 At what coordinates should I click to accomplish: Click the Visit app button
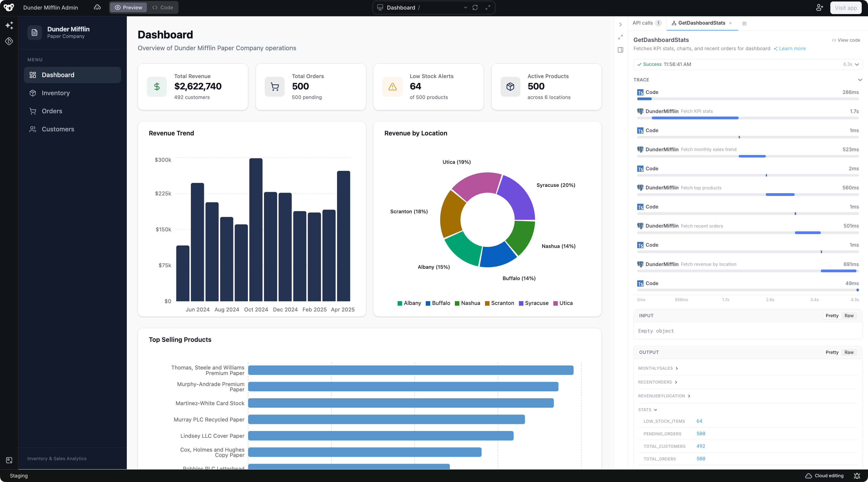point(846,8)
